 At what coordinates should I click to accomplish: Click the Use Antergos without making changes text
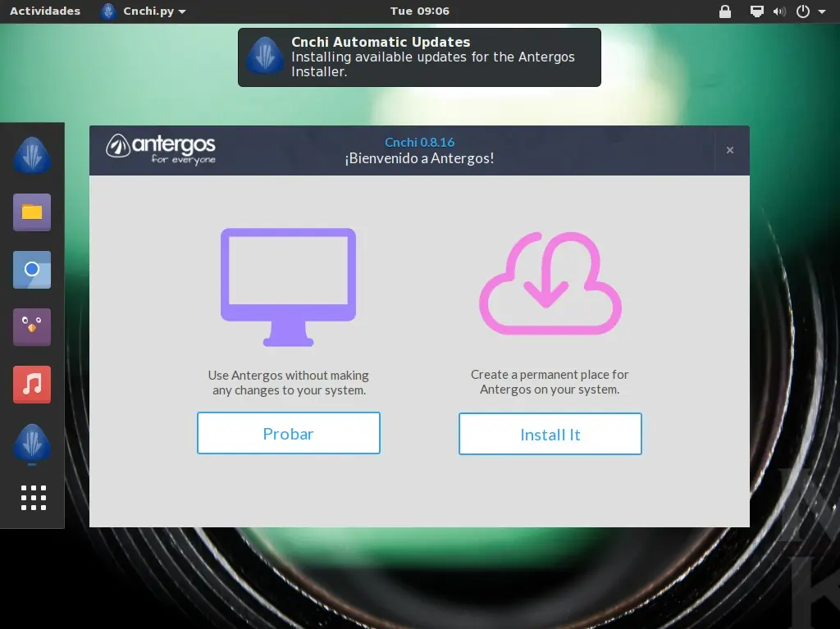coord(289,382)
